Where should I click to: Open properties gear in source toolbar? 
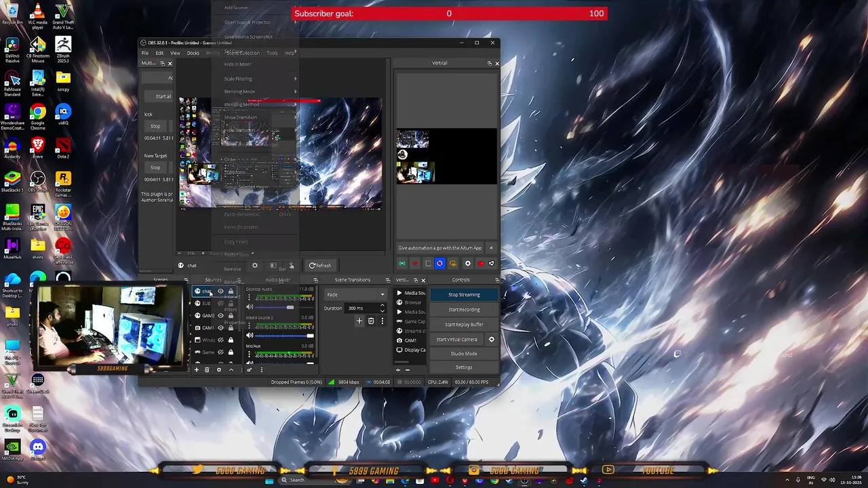tap(254, 266)
